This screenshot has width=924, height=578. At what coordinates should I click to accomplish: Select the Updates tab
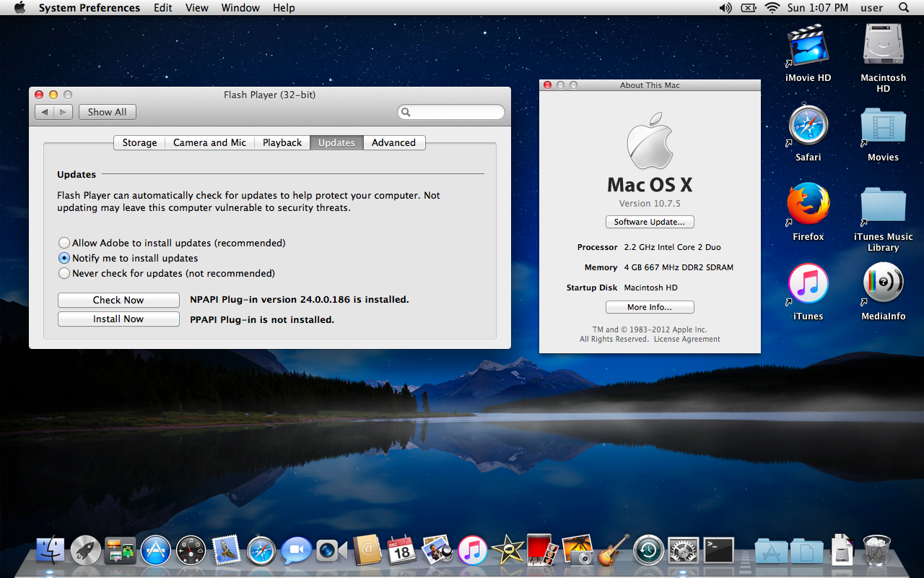point(336,142)
